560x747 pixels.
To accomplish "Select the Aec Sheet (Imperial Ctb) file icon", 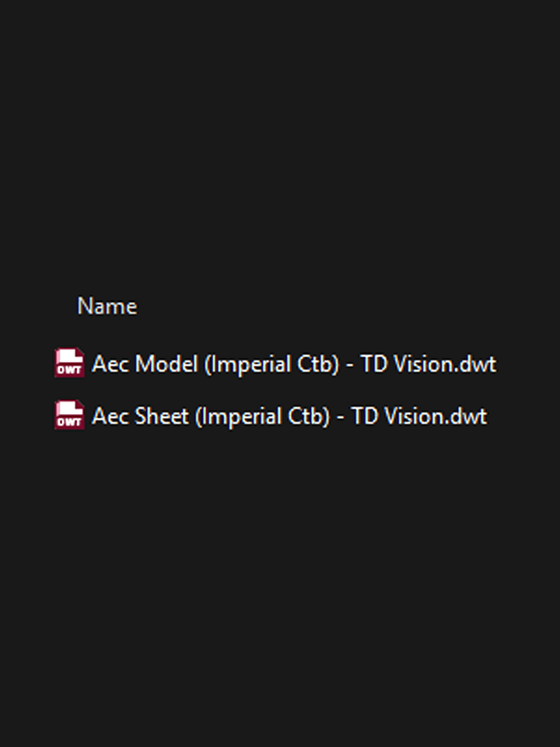I will click(x=69, y=416).
